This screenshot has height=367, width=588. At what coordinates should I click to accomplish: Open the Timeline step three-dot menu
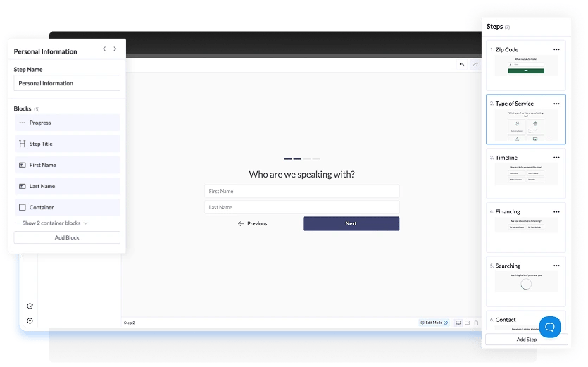(x=556, y=158)
